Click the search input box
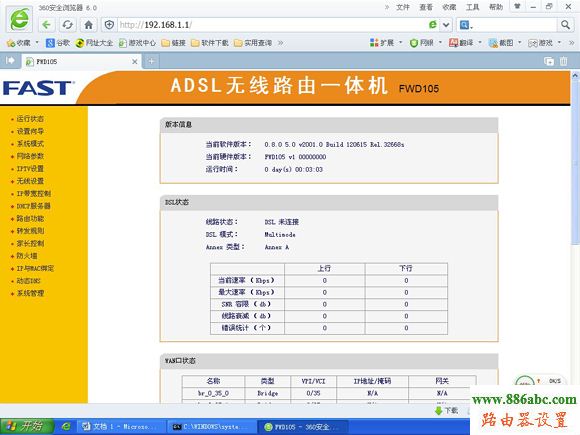This screenshot has height=435, width=580. pyautogui.click(x=515, y=25)
